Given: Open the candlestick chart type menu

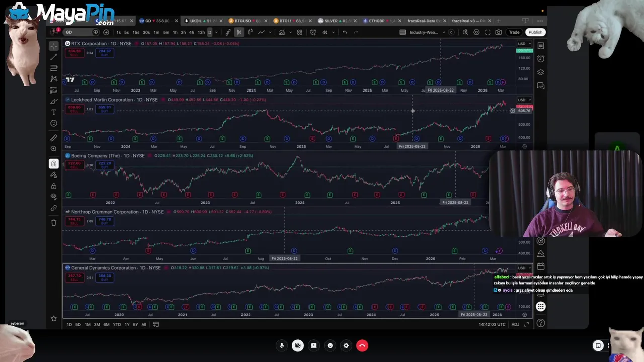Looking at the screenshot, I should point(239,32).
